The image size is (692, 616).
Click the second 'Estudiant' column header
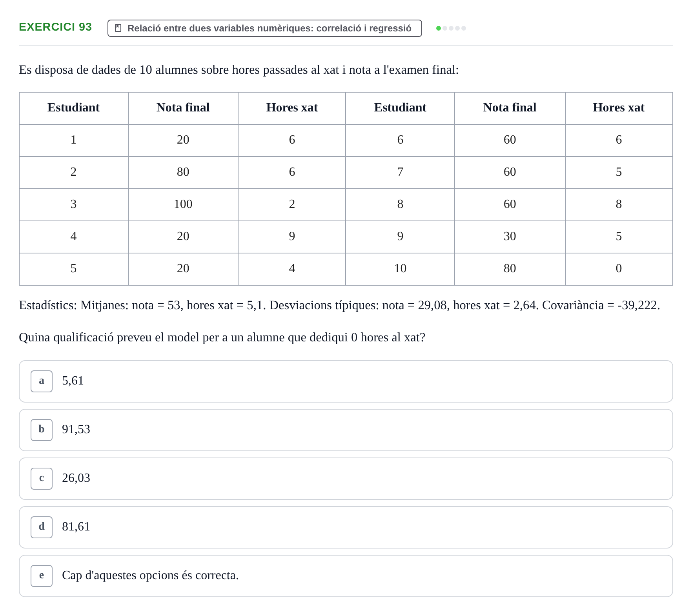coord(400,108)
